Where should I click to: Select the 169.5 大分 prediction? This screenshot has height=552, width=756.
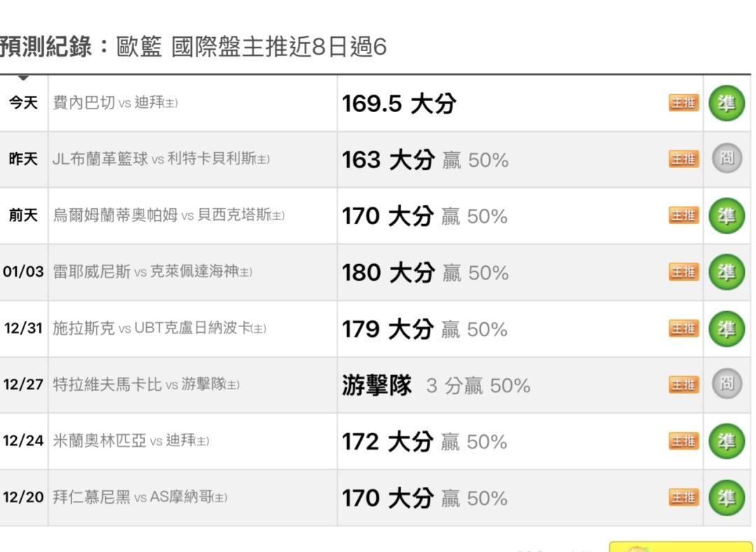tap(398, 104)
